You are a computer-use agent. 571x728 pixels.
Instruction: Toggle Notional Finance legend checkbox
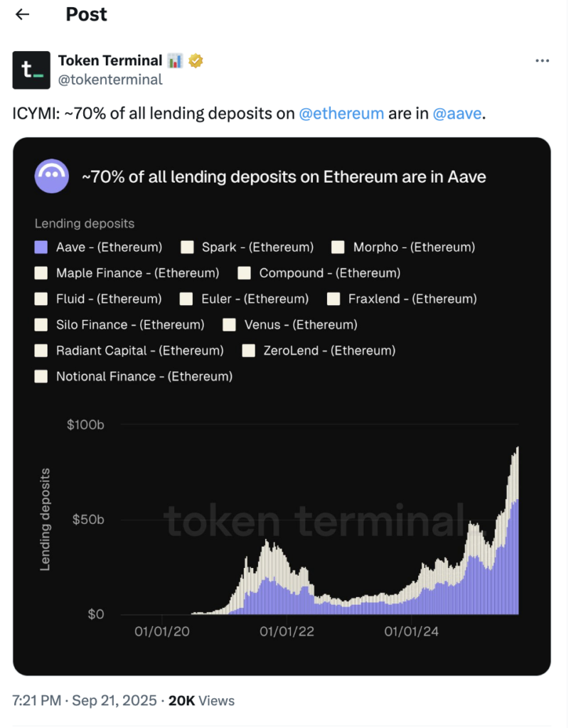pyautogui.click(x=41, y=376)
